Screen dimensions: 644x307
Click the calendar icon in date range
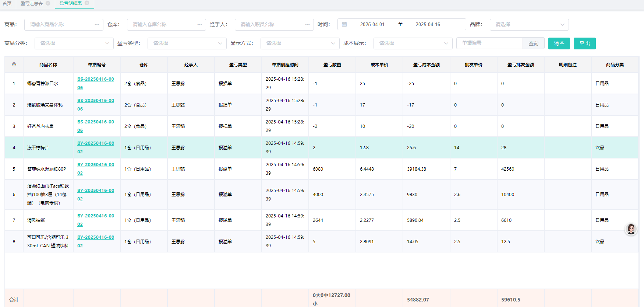(344, 25)
